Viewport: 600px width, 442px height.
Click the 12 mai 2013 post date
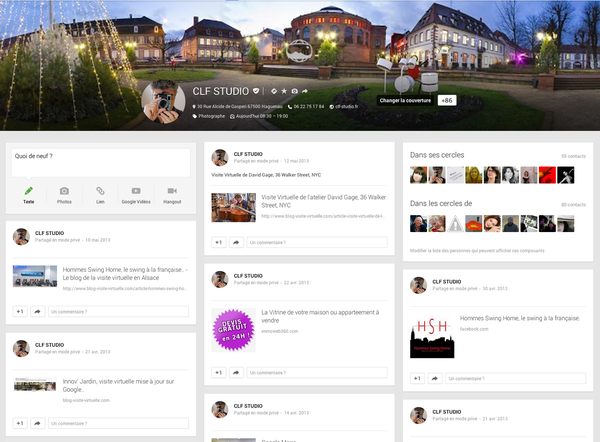coord(296,161)
